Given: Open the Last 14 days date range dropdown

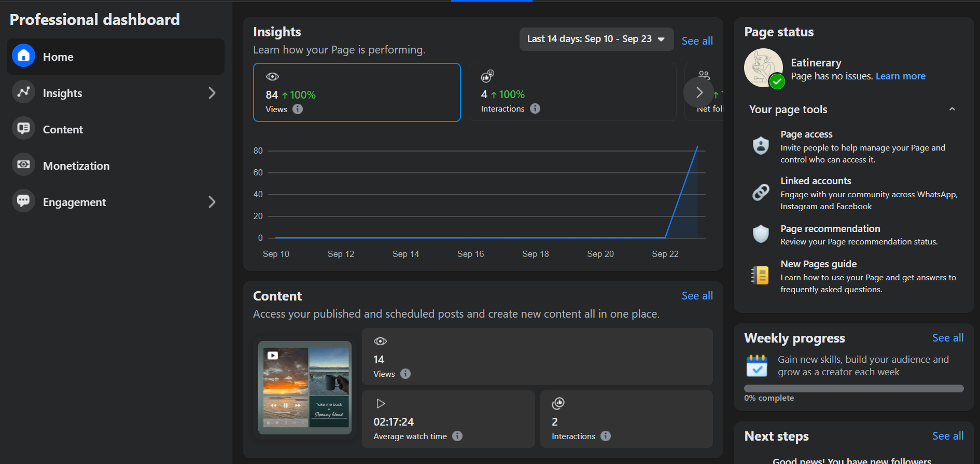Looking at the screenshot, I should [596, 39].
